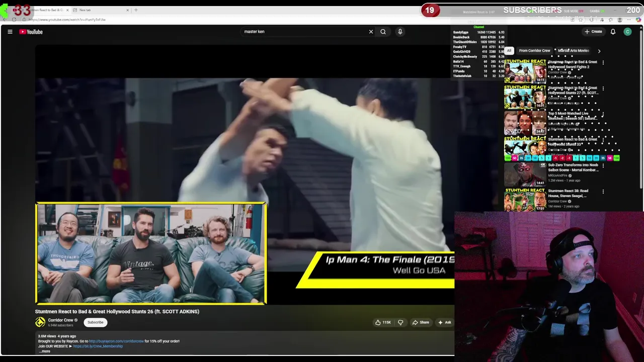Go to the YouTube home logo
The image size is (644, 362).
coord(31,32)
